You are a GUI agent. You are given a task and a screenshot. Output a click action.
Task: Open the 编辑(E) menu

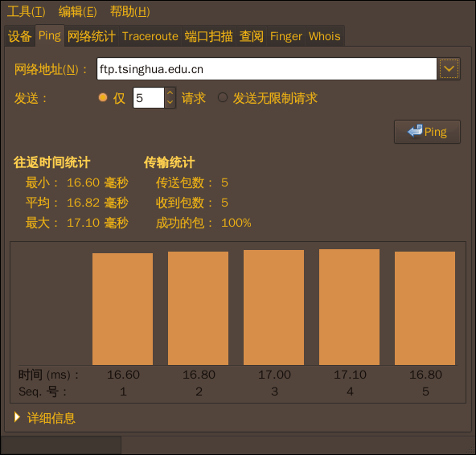[77, 12]
